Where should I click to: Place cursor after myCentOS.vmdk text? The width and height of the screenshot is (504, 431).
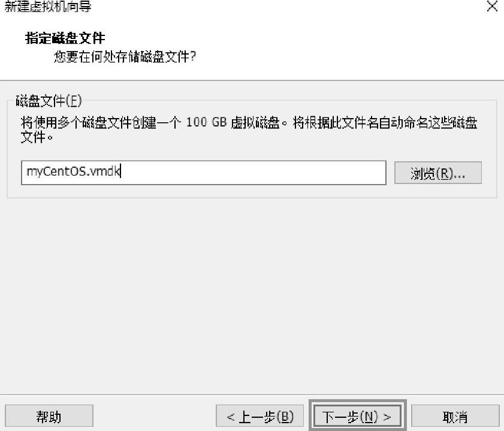(x=121, y=171)
